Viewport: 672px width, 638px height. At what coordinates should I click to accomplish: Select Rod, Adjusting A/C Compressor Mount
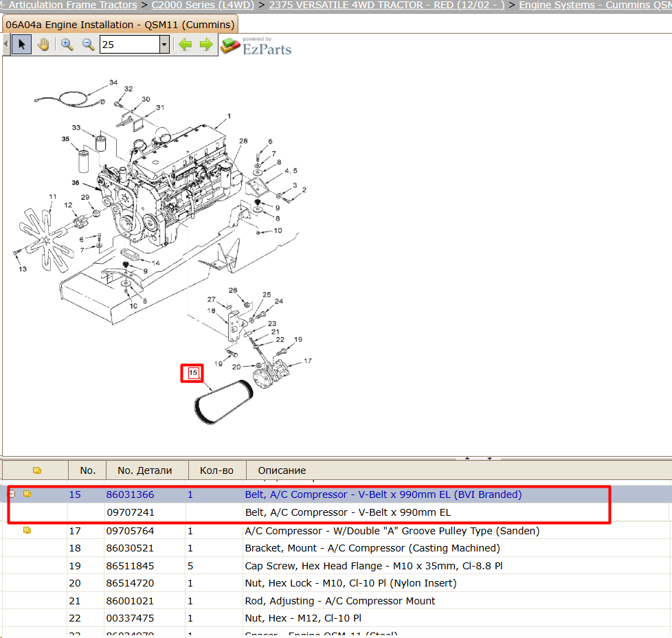click(x=340, y=601)
